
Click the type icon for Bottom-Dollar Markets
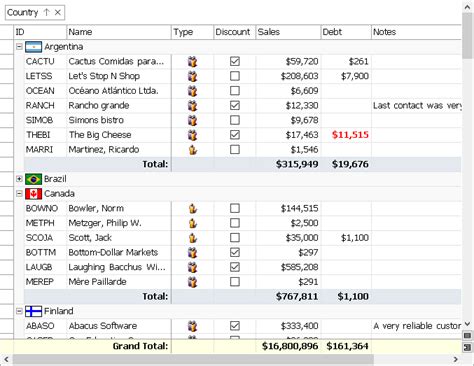[192, 253]
